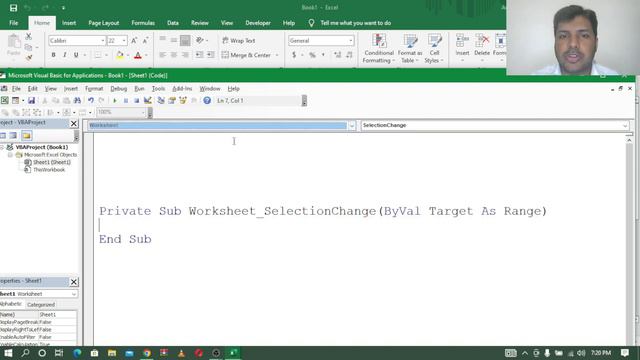Click Increase Font Size icon in ribbon
The height and width of the screenshot is (360, 640).
(x=134, y=40)
